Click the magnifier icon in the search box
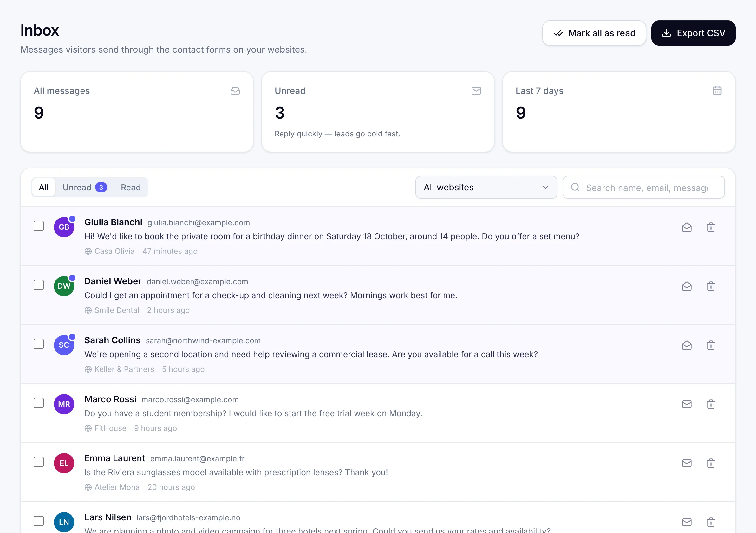This screenshot has height=533, width=756. (575, 187)
